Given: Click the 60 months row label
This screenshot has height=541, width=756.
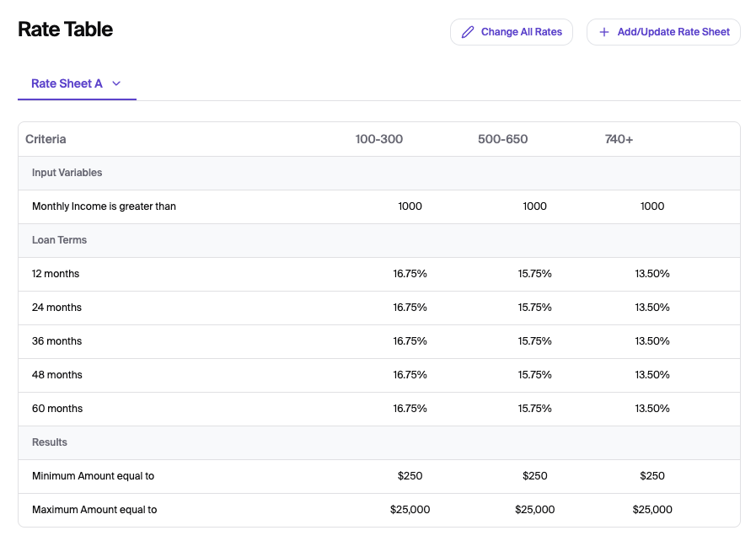Looking at the screenshot, I should [57, 409].
